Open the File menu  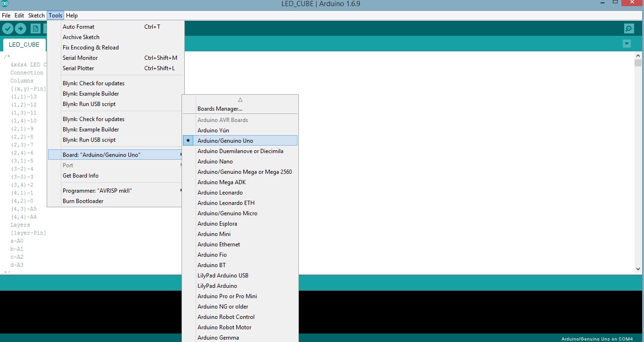pos(6,16)
